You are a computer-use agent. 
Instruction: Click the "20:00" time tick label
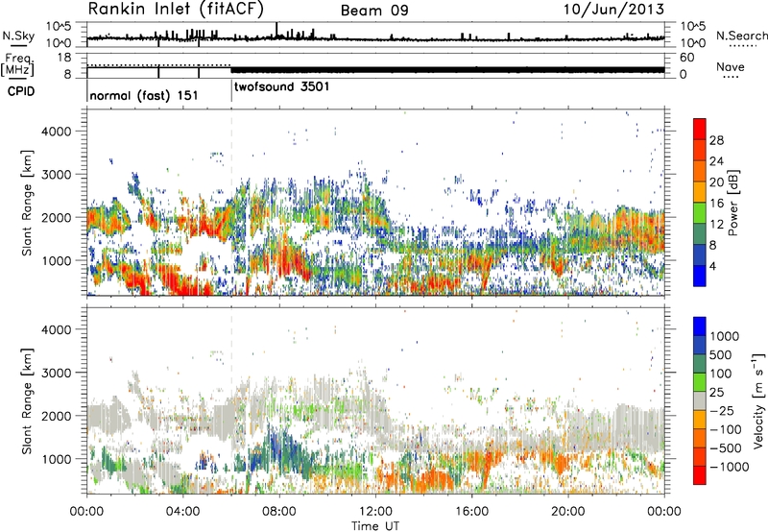(x=568, y=512)
